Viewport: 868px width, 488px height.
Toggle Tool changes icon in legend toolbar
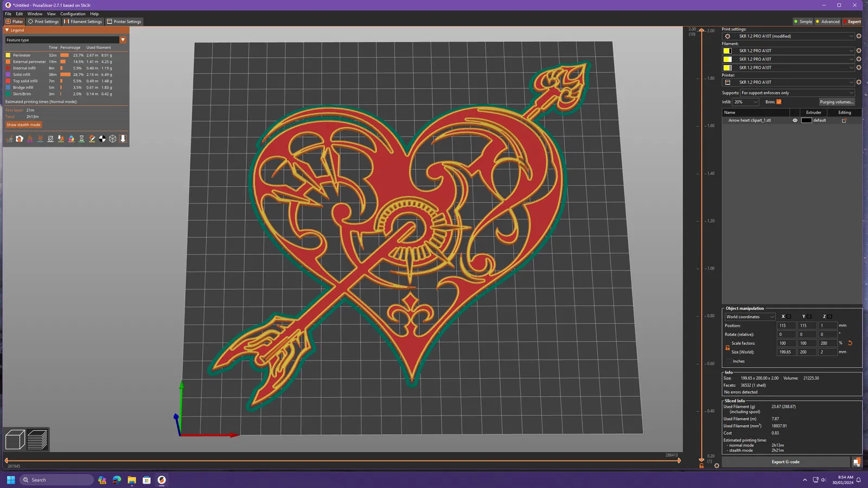tap(61, 139)
